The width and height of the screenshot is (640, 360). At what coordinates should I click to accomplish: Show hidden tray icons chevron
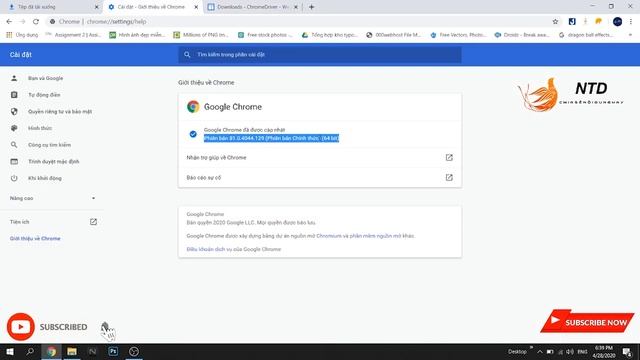540,352
